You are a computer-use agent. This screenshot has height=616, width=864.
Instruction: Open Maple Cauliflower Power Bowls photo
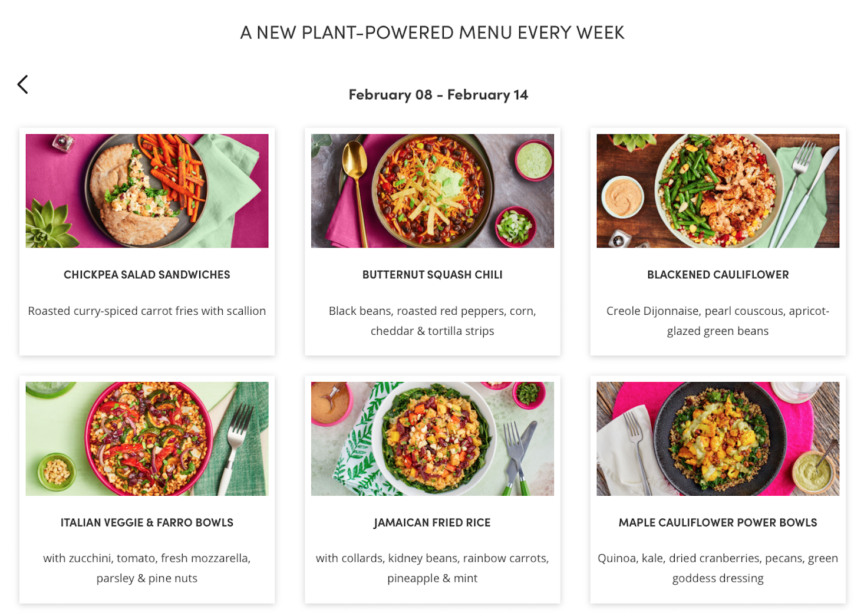click(718, 439)
